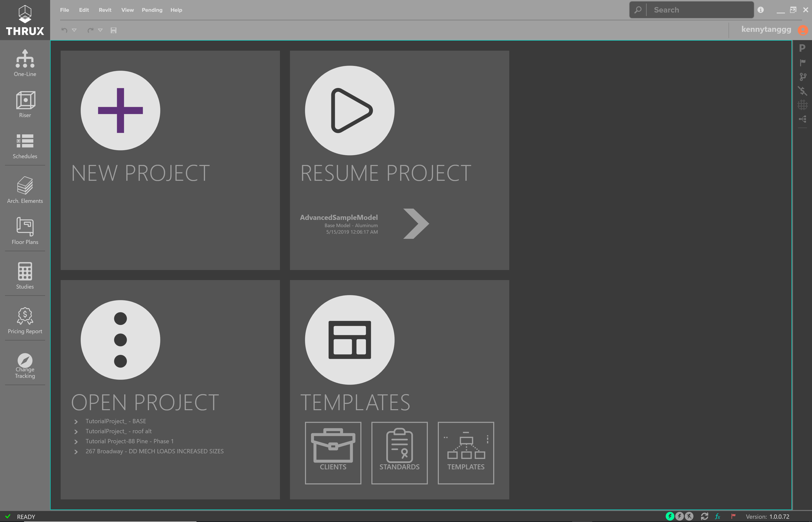Open the redo history dropdown arrow
812x522 pixels.
pyautogui.click(x=100, y=30)
